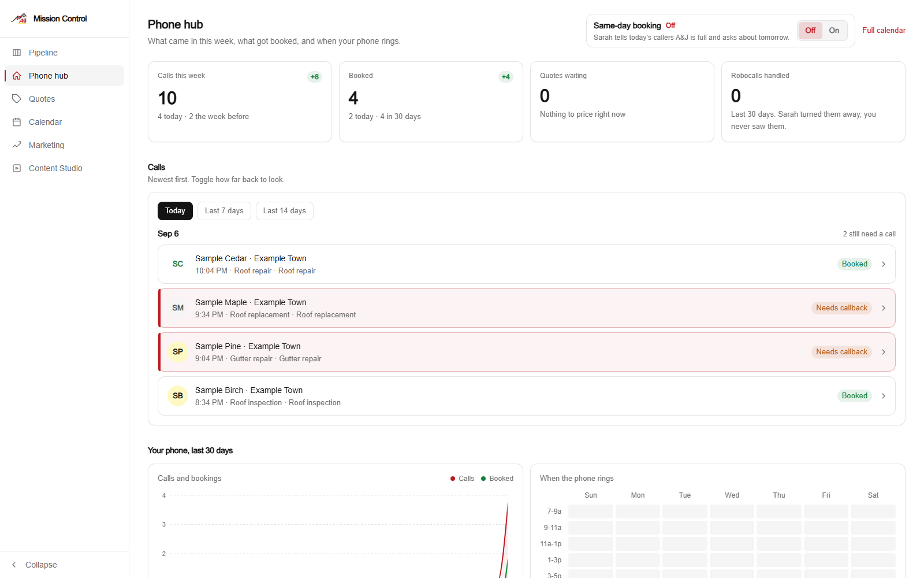Image resolution: width=924 pixels, height=578 pixels.
Task: Open Marketing from the sidebar
Action: coord(65,145)
